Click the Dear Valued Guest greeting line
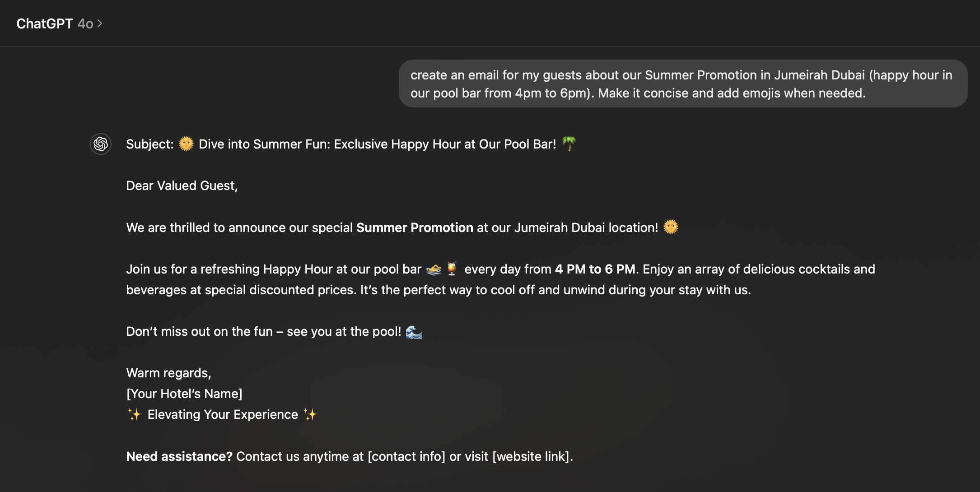 pos(182,186)
